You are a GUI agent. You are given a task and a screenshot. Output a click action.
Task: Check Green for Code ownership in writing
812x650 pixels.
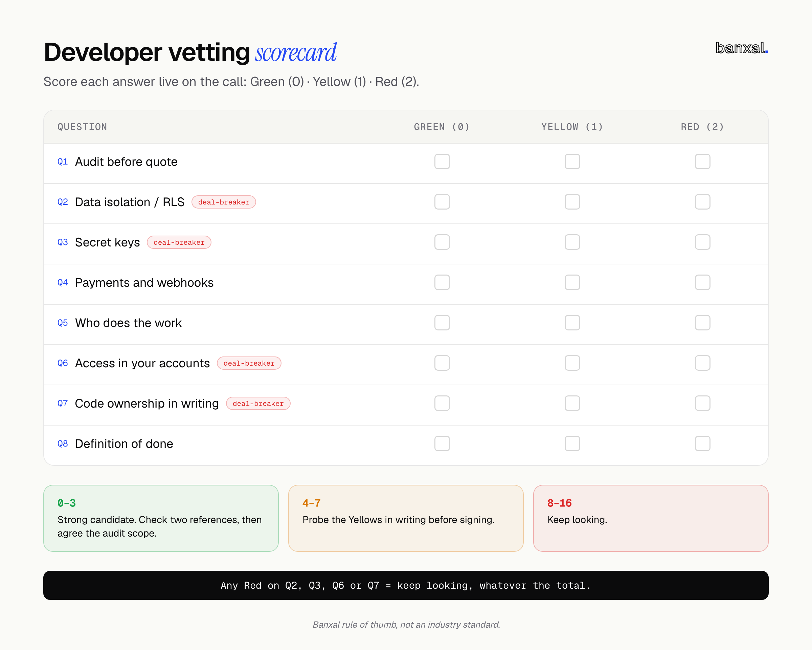click(442, 404)
